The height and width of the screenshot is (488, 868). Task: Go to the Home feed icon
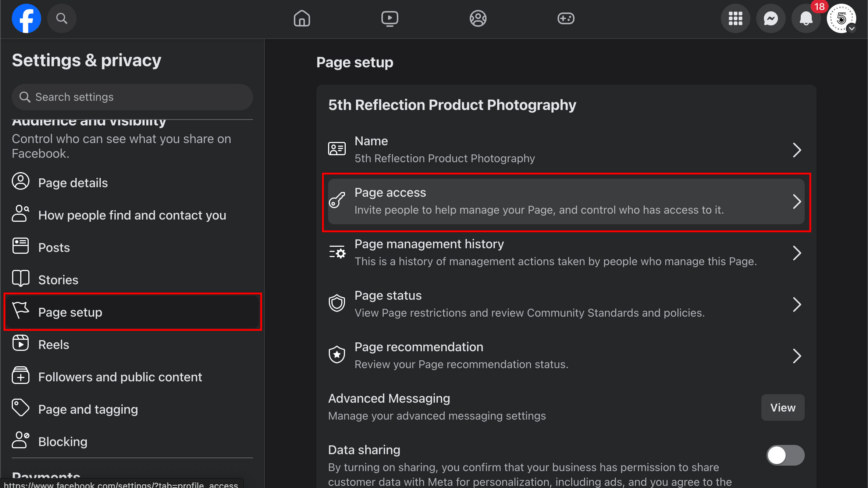302,18
